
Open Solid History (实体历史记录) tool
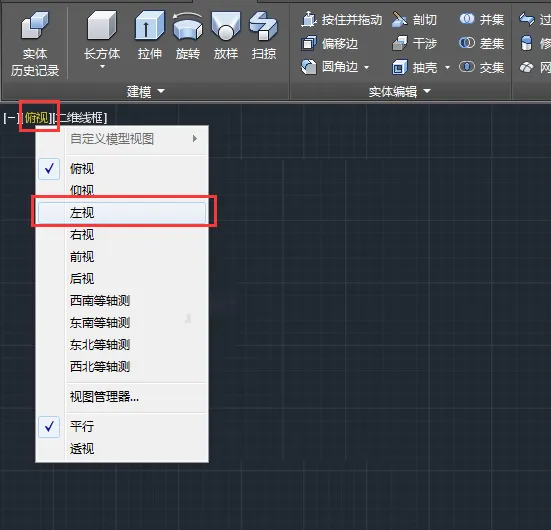[x=34, y=43]
